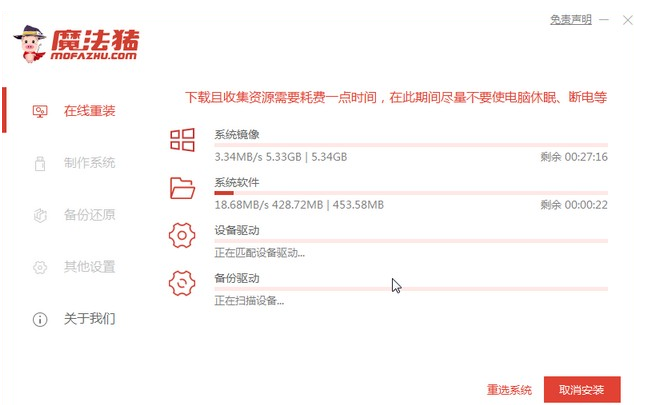The height and width of the screenshot is (417, 668).
Task: Open the 在线重装 tab
Action: click(89, 110)
